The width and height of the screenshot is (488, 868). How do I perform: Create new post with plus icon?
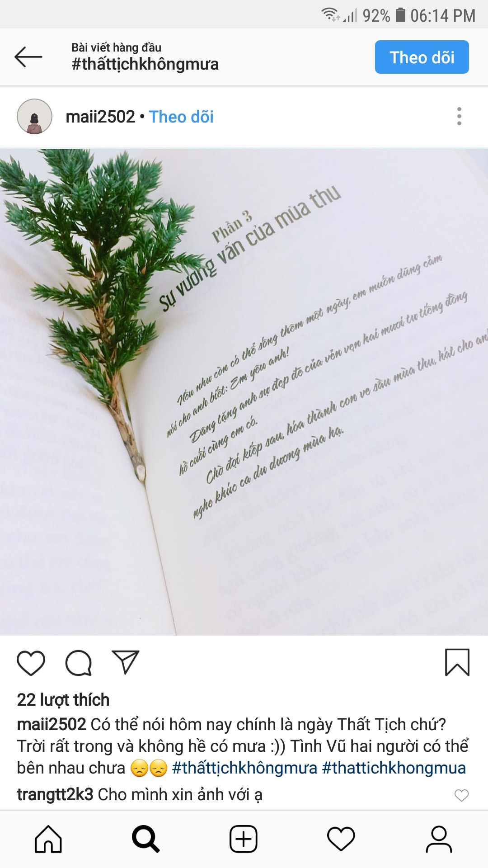tap(244, 839)
